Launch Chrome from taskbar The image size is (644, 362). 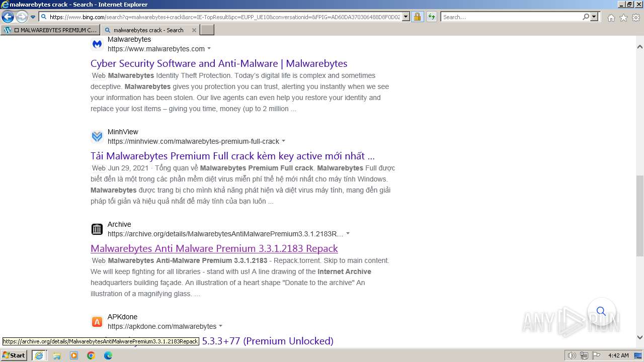pyautogui.click(x=91, y=355)
